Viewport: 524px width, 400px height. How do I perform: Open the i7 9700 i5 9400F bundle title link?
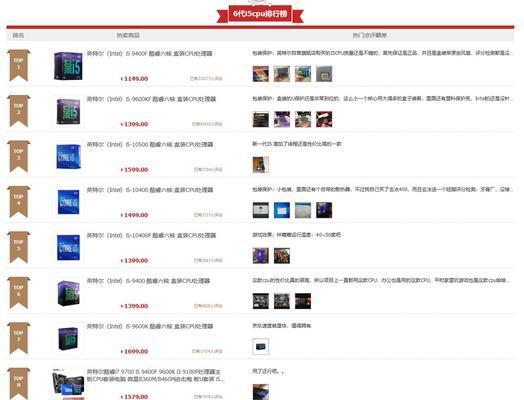click(x=156, y=375)
